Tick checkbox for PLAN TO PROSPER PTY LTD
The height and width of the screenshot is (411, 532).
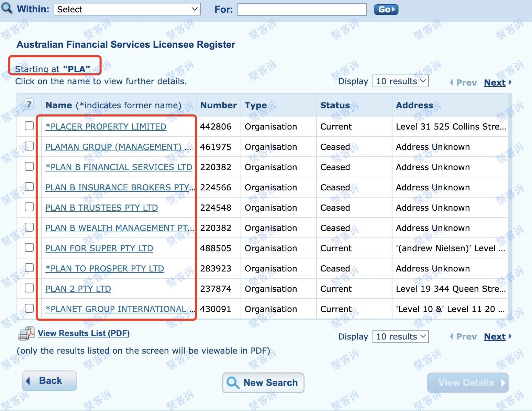(29, 268)
